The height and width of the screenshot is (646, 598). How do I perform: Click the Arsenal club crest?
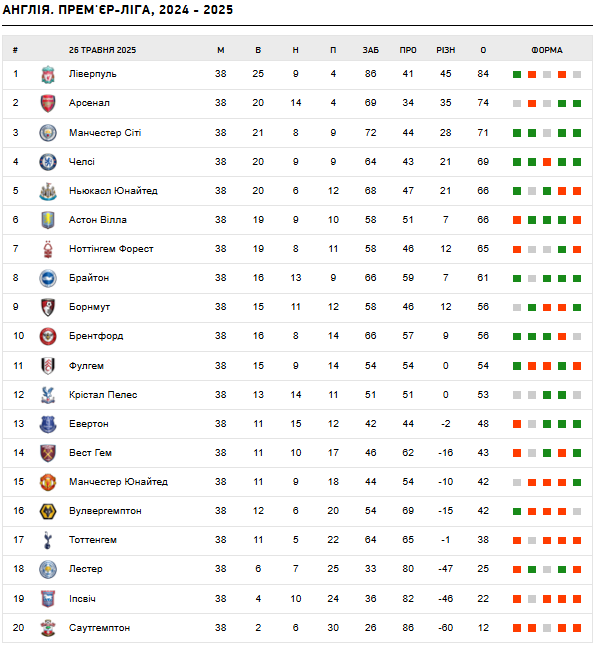coord(48,103)
